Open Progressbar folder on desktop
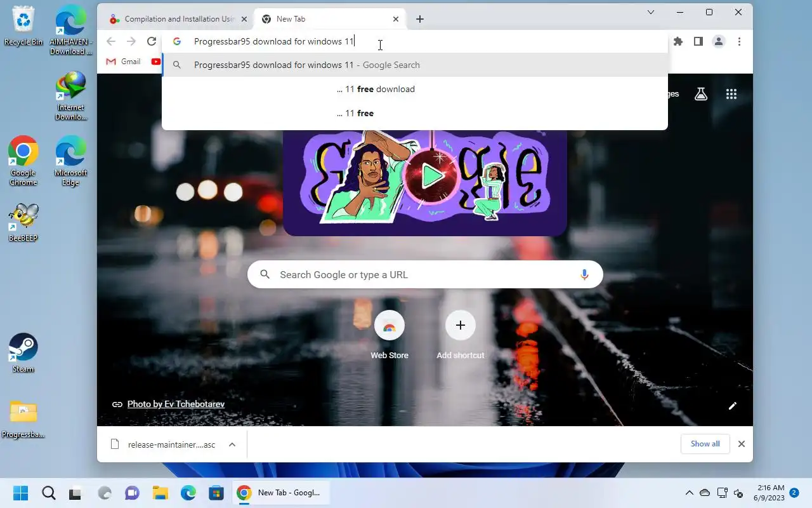 (x=23, y=419)
